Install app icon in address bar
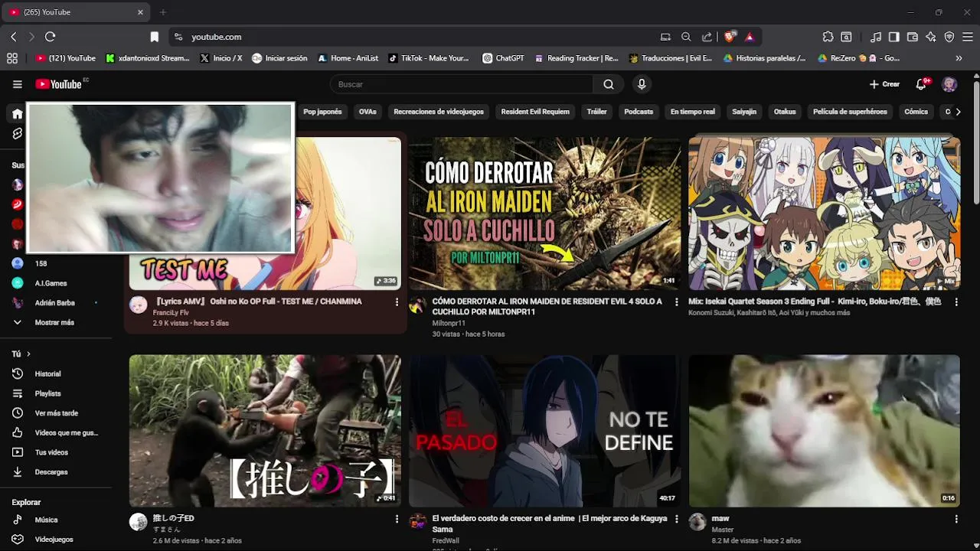This screenshot has height=551, width=980. (665, 37)
